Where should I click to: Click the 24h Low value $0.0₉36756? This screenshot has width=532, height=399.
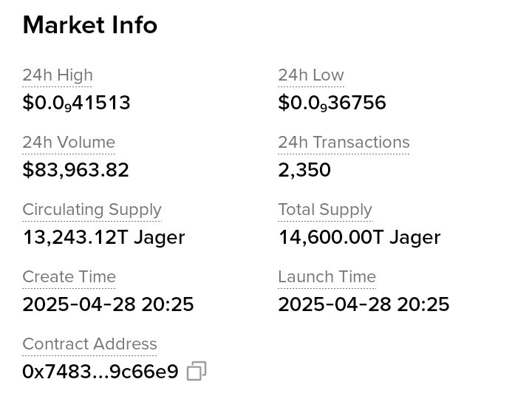(x=332, y=103)
